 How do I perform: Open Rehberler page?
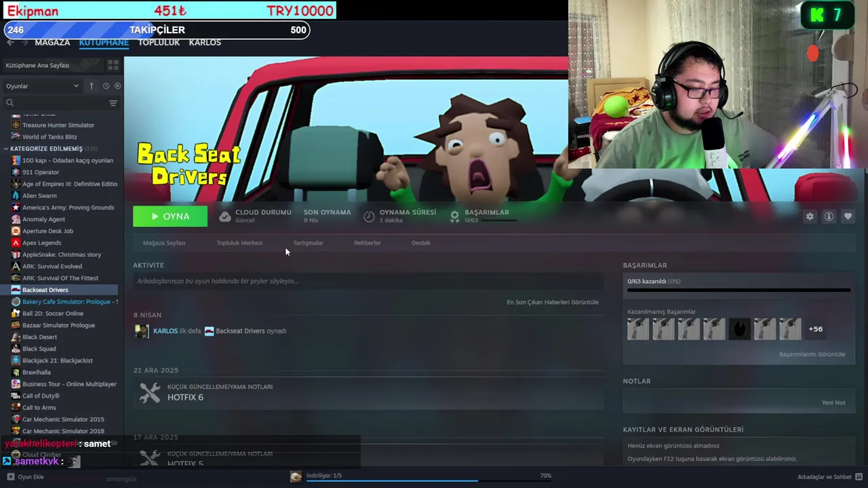click(368, 243)
